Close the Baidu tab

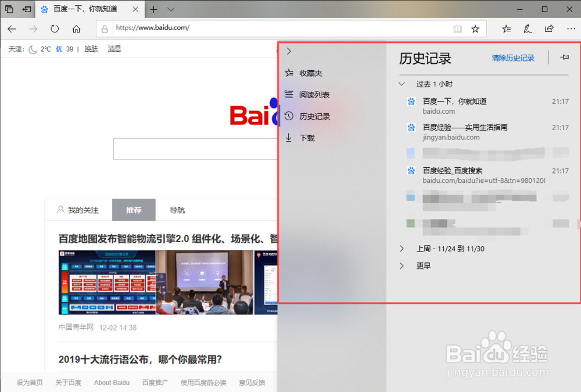135,10
